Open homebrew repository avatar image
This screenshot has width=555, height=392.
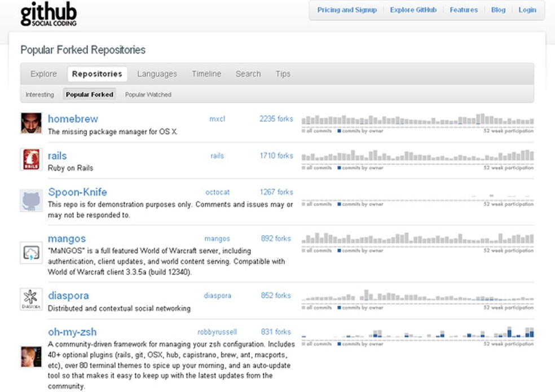[x=31, y=123]
